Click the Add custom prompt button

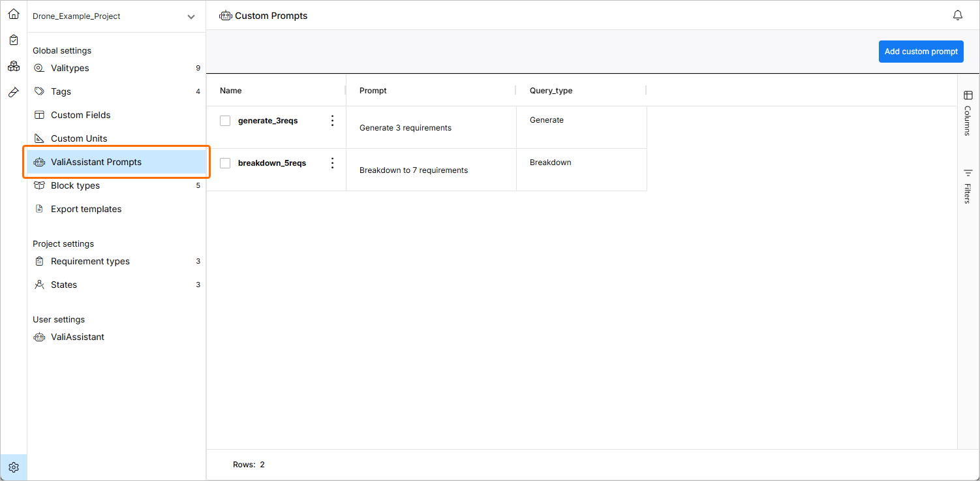click(x=921, y=52)
